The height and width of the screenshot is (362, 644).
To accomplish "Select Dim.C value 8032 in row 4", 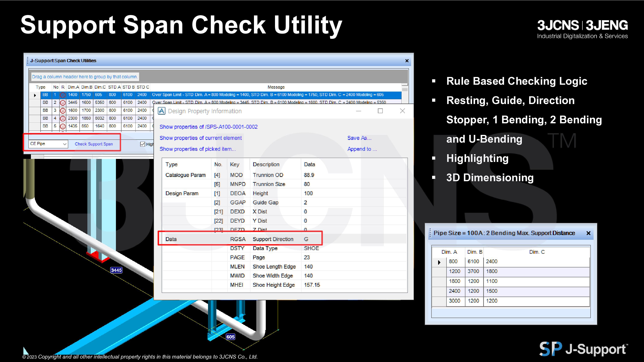I will [x=100, y=118].
